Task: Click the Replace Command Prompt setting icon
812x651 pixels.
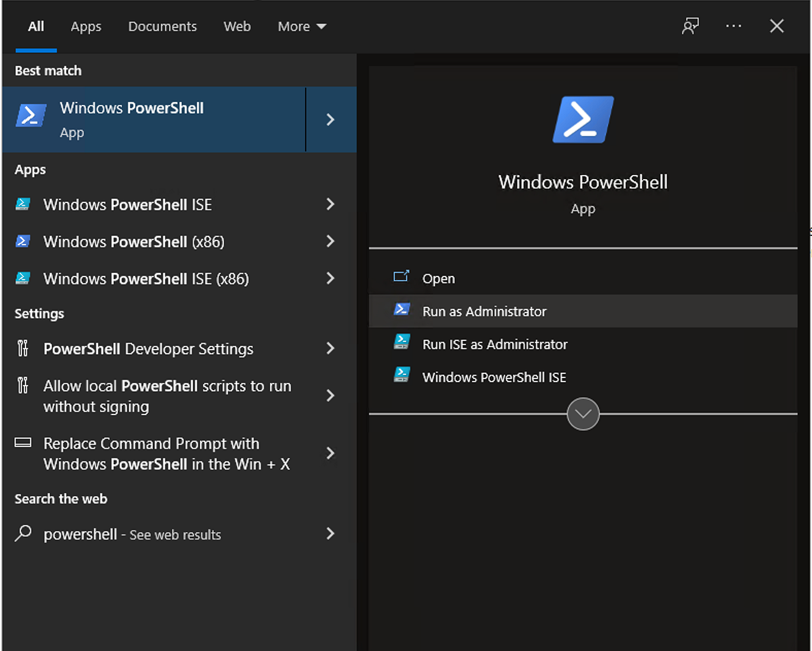Action: click(23, 442)
